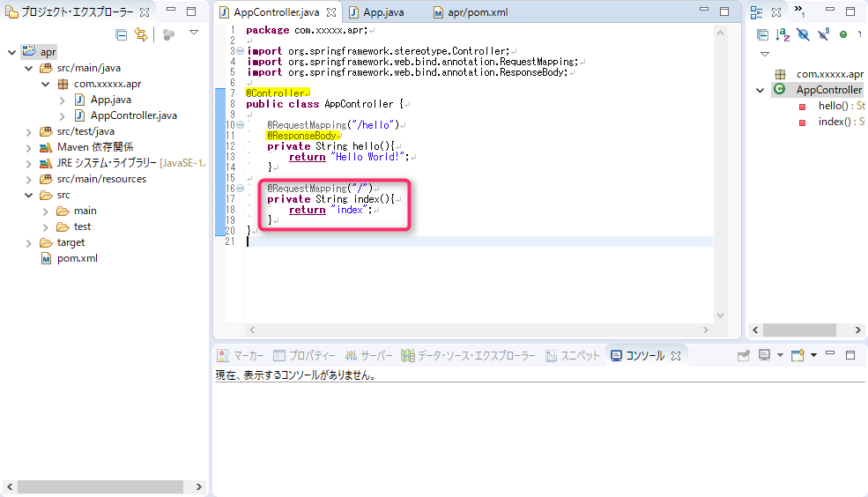This screenshot has height=497, width=868.
Task: Click the Outline view tab icon
Action: pyautogui.click(x=757, y=12)
